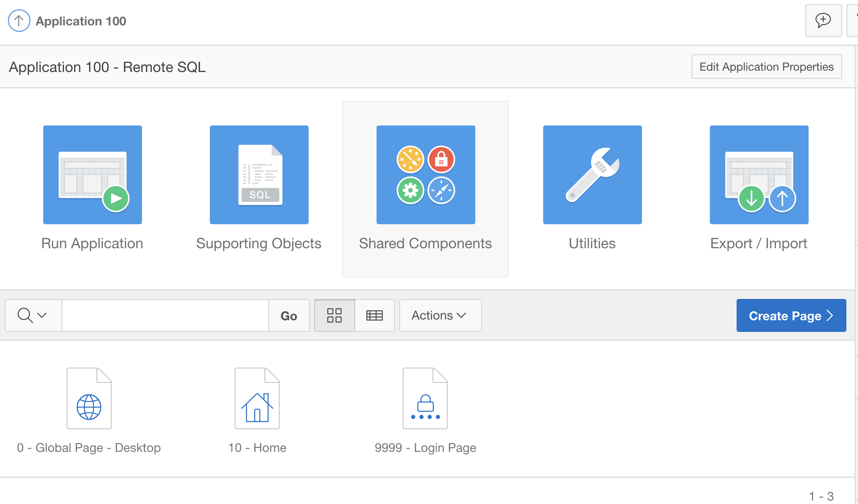The image size is (858, 504).
Task: Open page 0 - Global Page - Desktop
Action: (x=89, y=398)
